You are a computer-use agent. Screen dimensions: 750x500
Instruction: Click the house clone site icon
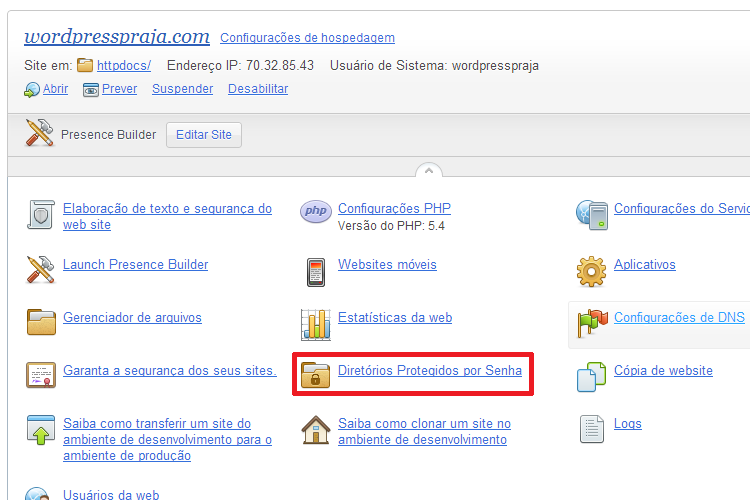pyautogui.click(x=316, y=430)
